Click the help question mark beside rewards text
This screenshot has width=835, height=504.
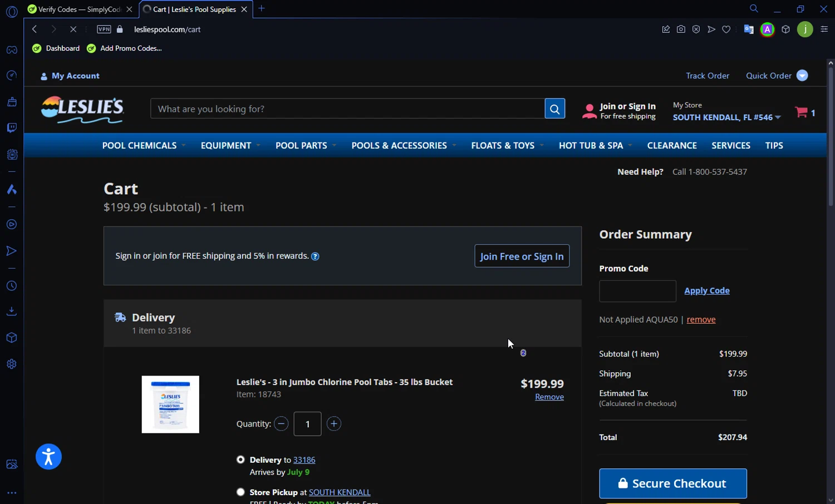pos(315,256)
